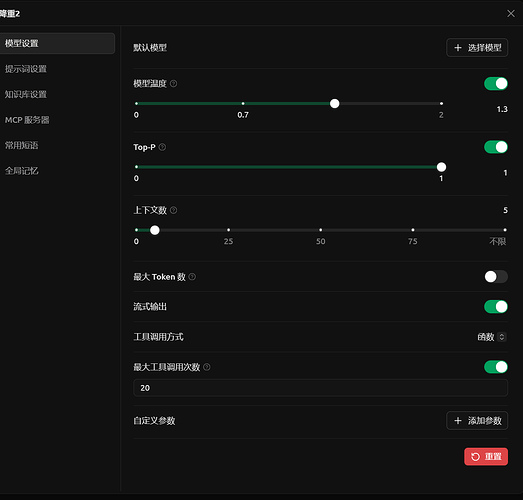Click the 上下文数 value 5

pyautogui.click(x=505, y=210)
